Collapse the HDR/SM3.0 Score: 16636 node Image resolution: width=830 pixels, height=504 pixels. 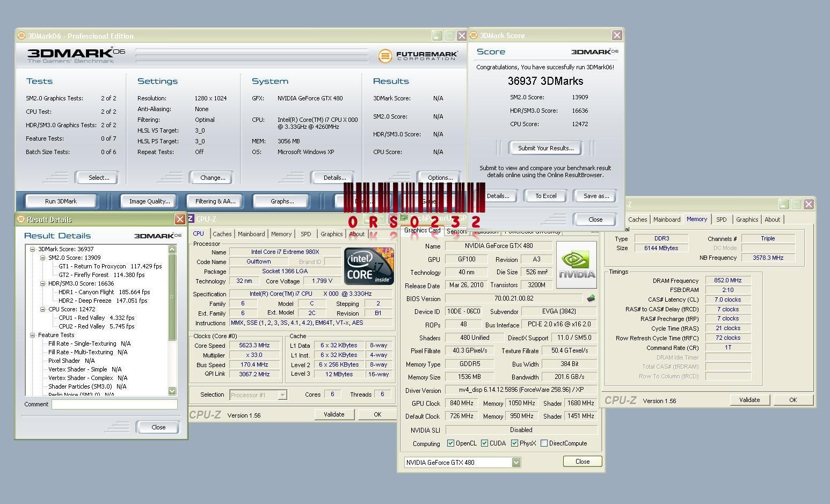(42, 283)
